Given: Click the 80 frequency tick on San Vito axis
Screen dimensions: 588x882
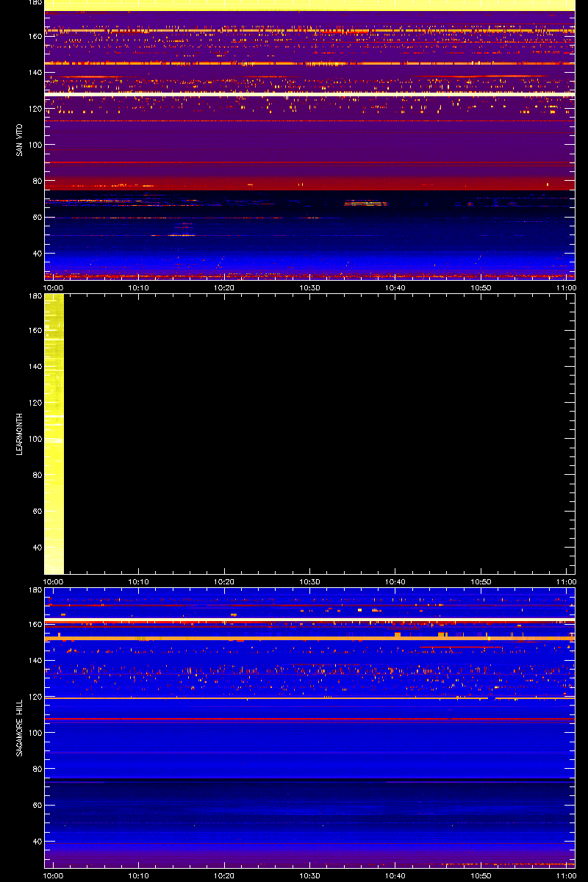Looking at the screenshot, I should pyautogui.click(x=36, y=181).
